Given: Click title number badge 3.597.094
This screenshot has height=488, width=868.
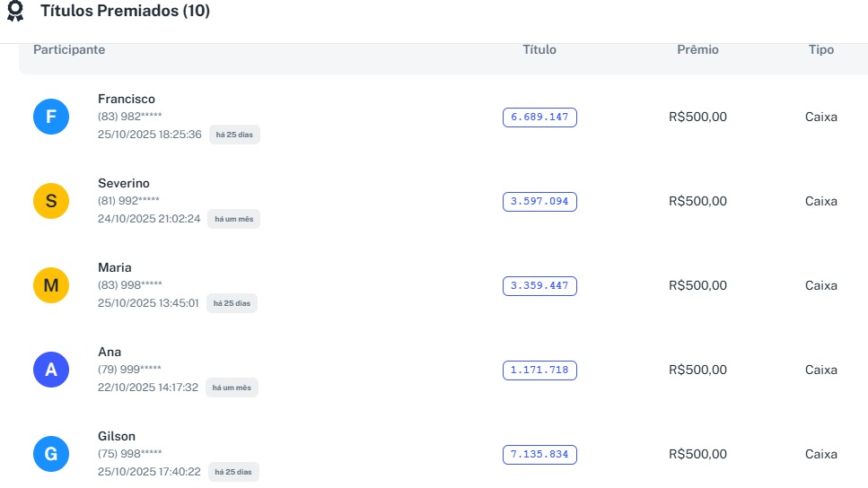Looking at the screenshot, I should [539, 201].
